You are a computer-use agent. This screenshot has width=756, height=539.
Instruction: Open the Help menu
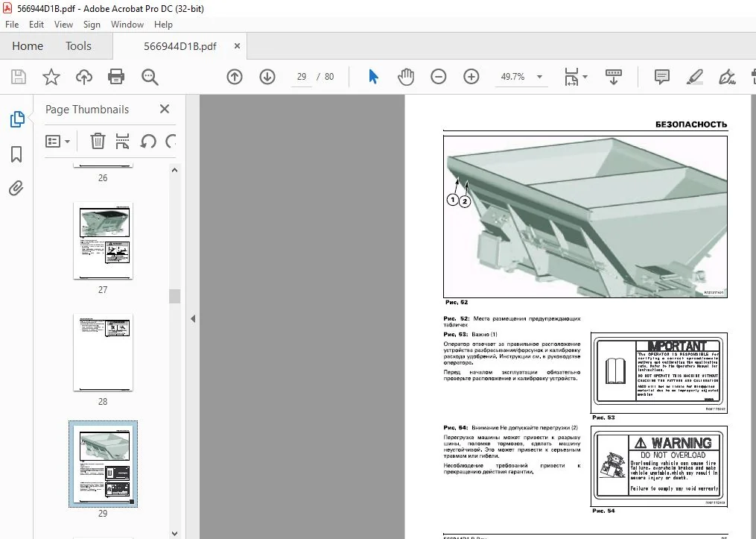[163, 25]
